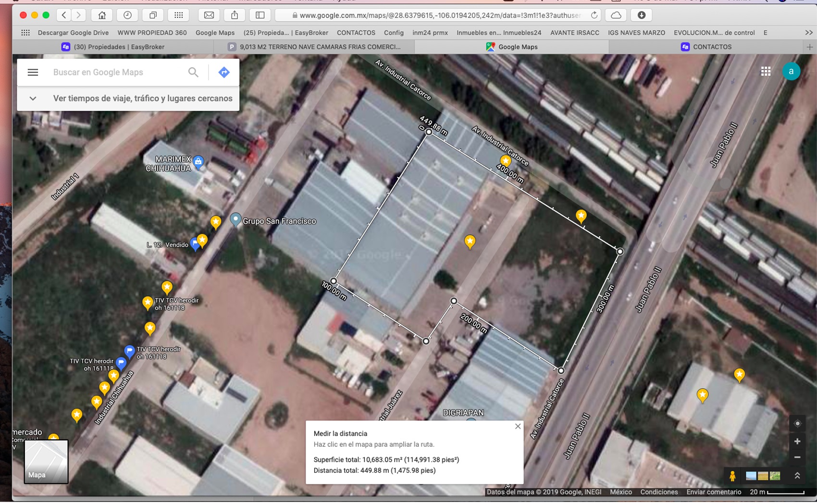817x504 pixels.
Task: Select the Street View pegman icon
Action: 732,476
